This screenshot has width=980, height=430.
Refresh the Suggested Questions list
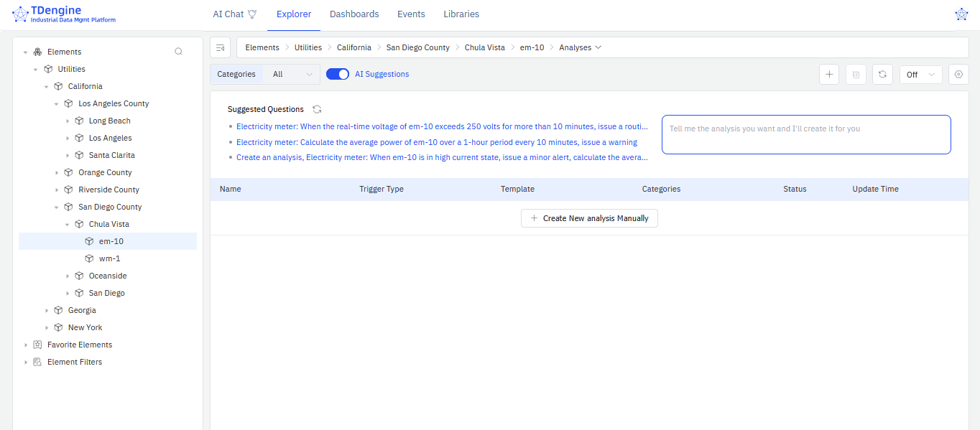click(317, 109)
